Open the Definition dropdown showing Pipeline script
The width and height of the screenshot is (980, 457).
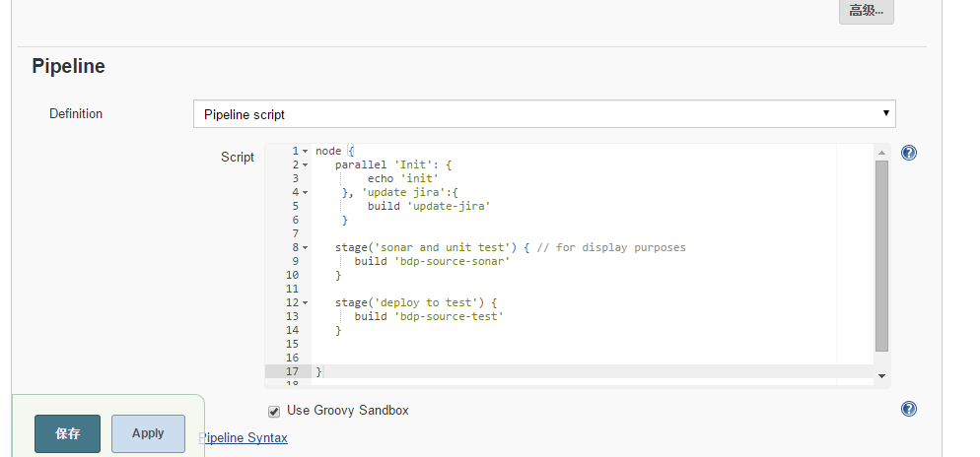click(544, 114)
